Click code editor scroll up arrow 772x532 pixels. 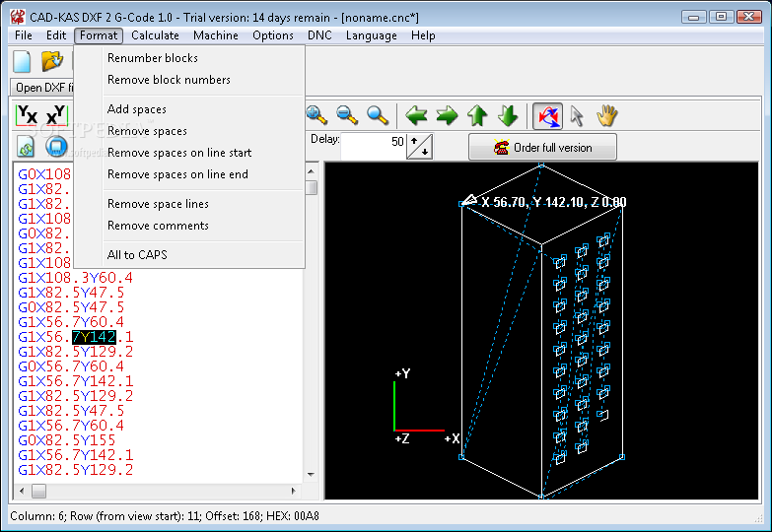click(311, 171)
